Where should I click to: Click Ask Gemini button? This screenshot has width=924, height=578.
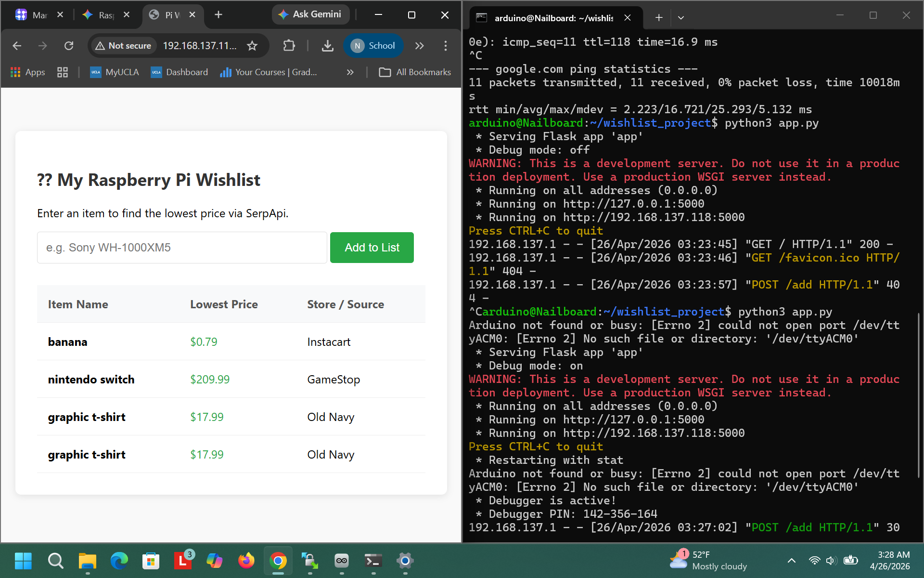tap(311, 14)
